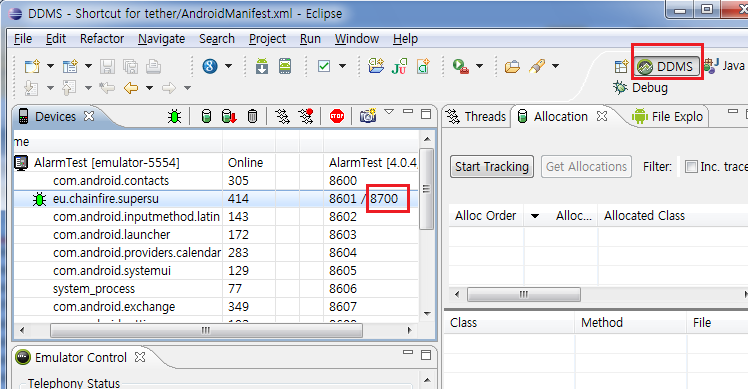Switch to the Java perspective
This screenshot has width=748, height=389.
(x=725, y=66)
